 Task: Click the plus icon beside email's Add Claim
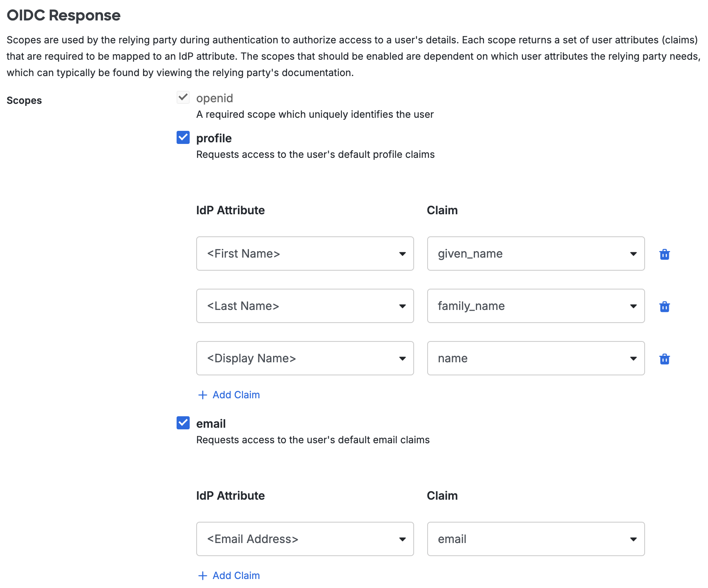click(203, 575)
